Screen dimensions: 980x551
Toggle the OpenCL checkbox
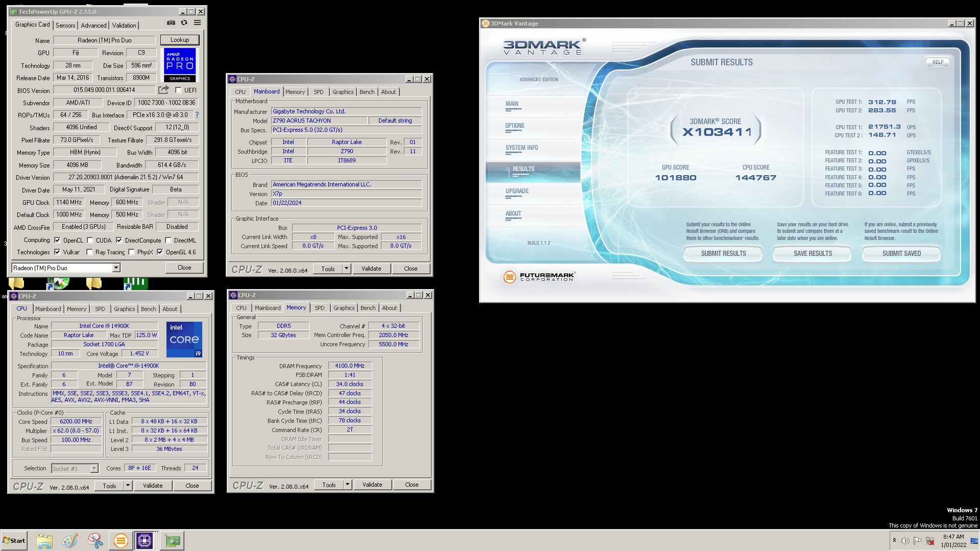point(57,240)
